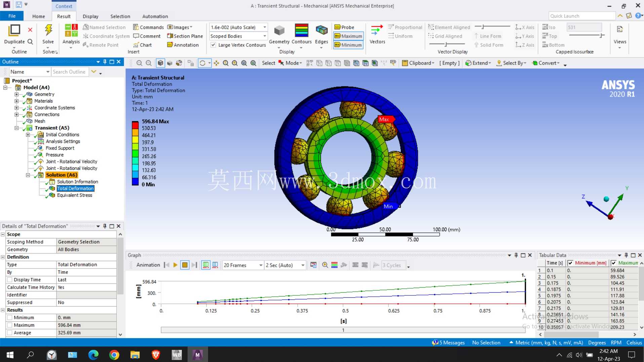Collapse the Solution (A6) tree node
This screenshot has width=644, height=362.
28,175
